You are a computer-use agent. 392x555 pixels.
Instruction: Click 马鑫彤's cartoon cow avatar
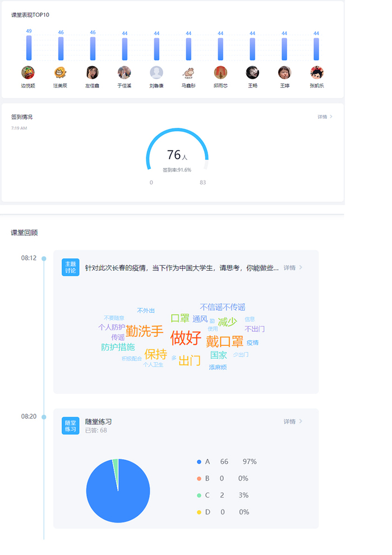(x=188, y=72)
